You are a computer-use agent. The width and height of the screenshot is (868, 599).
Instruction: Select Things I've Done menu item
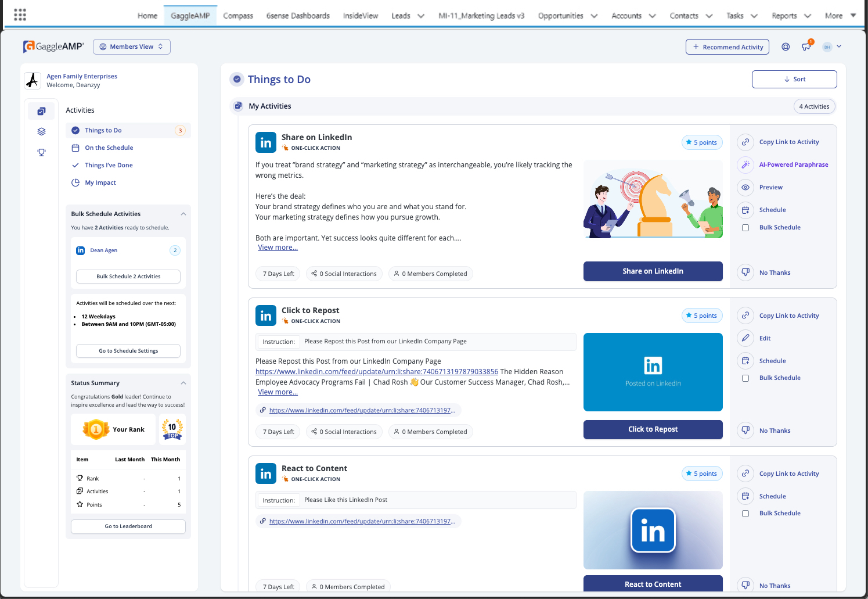(x=109, y=165)
